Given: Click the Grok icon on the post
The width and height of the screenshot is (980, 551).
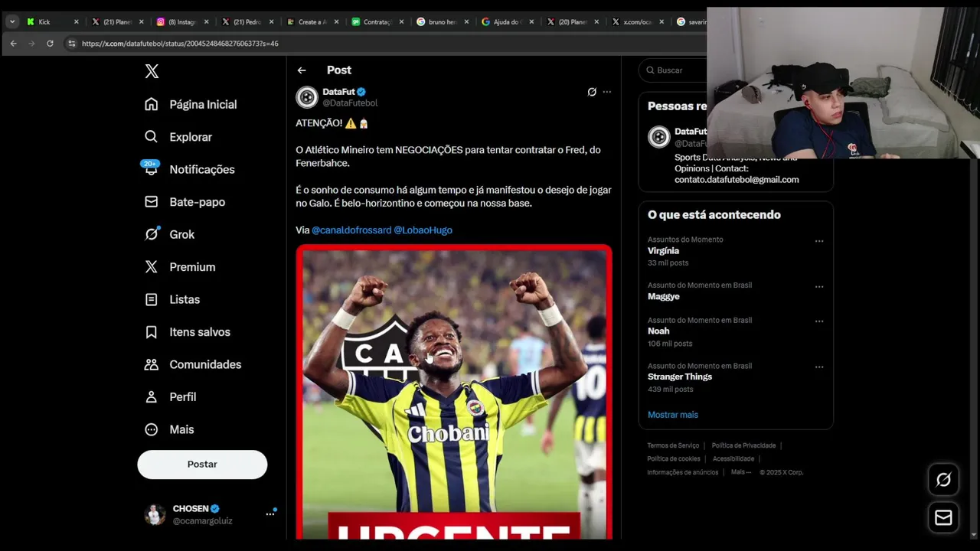Looking at the screenshot, I should (592, 92).
